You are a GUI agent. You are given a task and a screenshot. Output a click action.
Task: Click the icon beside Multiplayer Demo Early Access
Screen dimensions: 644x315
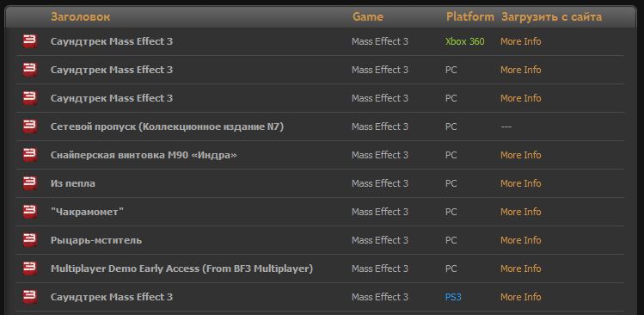[30, 269]
